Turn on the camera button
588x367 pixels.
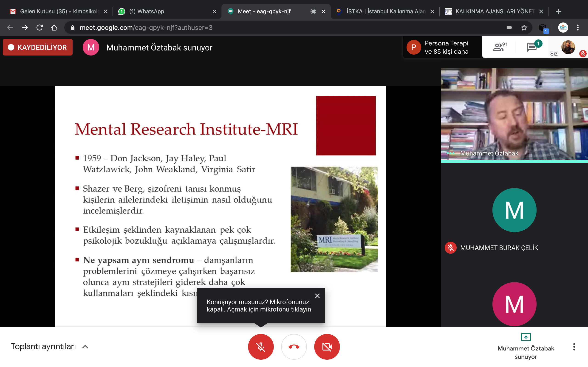(x=327, y=347)
